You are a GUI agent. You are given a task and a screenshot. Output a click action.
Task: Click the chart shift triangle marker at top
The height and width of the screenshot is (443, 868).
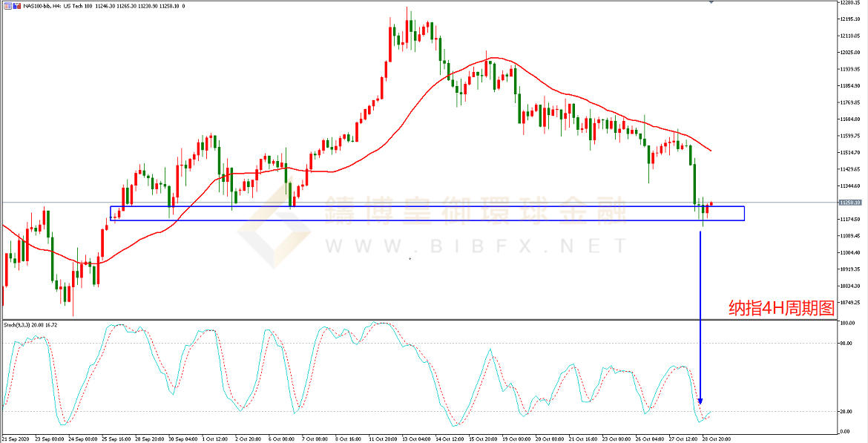[711, 3]
